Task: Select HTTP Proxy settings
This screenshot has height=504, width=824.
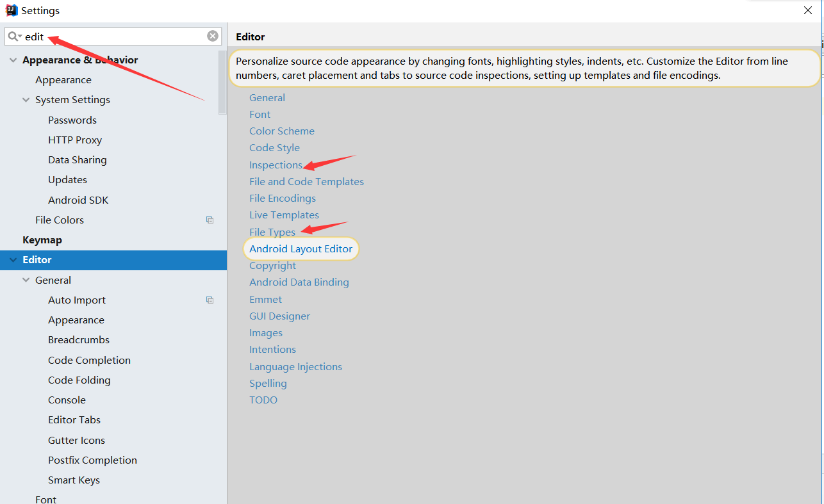Action: (x=75, y=140)
